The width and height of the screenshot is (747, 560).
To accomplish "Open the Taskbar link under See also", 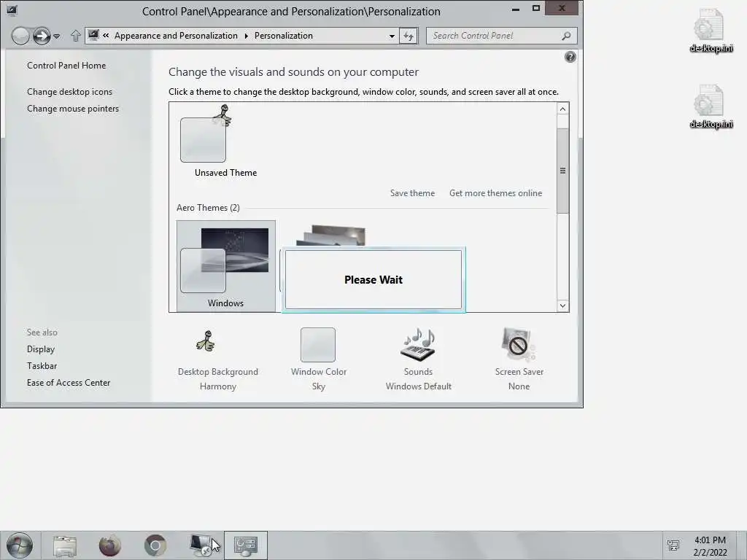I will click(42, 366).
